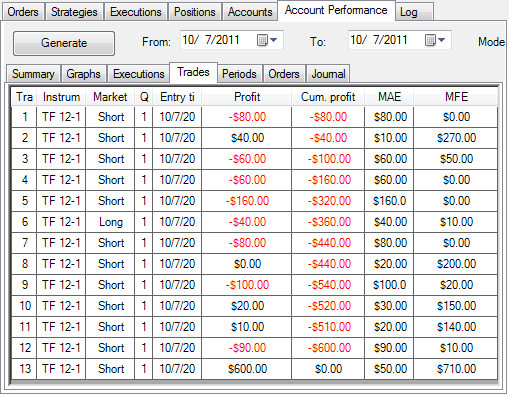Sort by the Cum. profit column header
The height and width of the screenshot is (395, 509).
coord(328,97)
